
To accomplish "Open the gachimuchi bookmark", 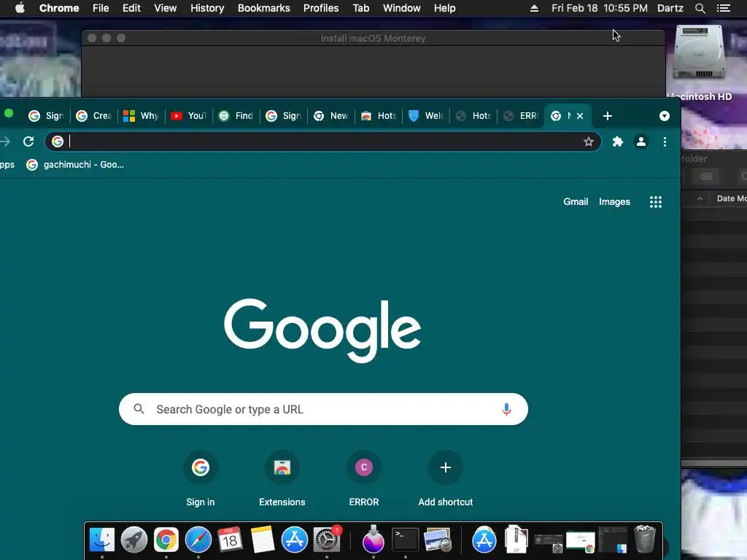I will pyautogui.click(x=75, y=165).
